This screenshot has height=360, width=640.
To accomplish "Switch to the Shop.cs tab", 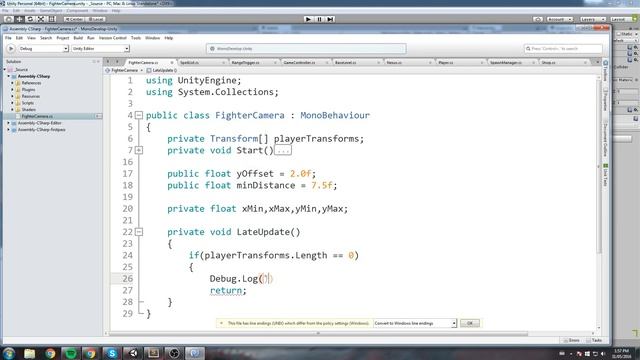I will click(548, 62).
